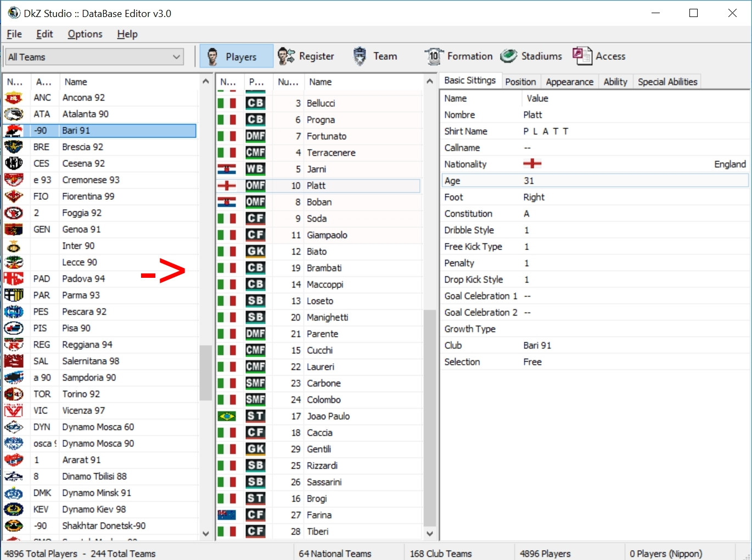Image resolution: width=752 pixels, height=560 pixels.
Task: Click the flag icon beside Jarni
Action: (227, 169)
